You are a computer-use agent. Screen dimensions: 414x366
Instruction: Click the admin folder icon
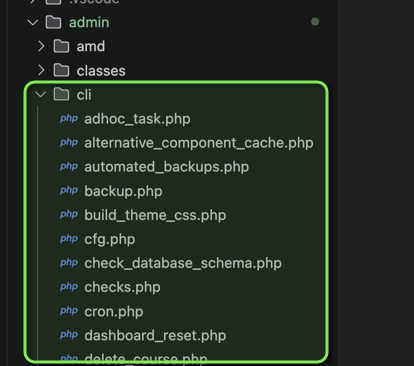click(x=53, y=22)
